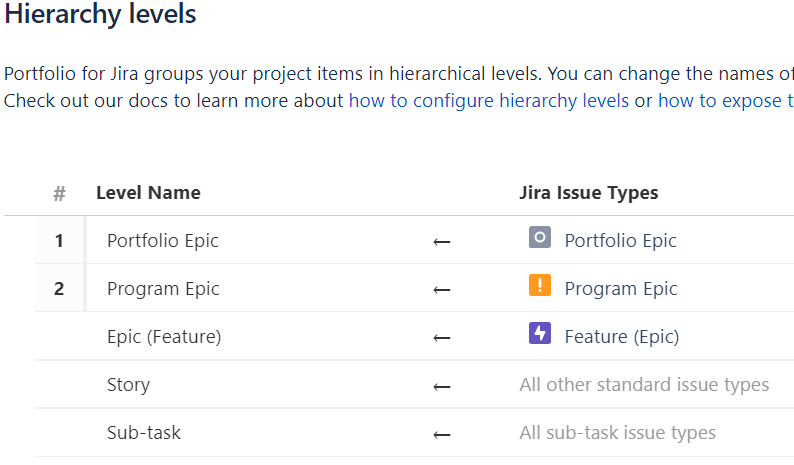Click the Feature (Epic) issue type label

click(x=622, y=337)
